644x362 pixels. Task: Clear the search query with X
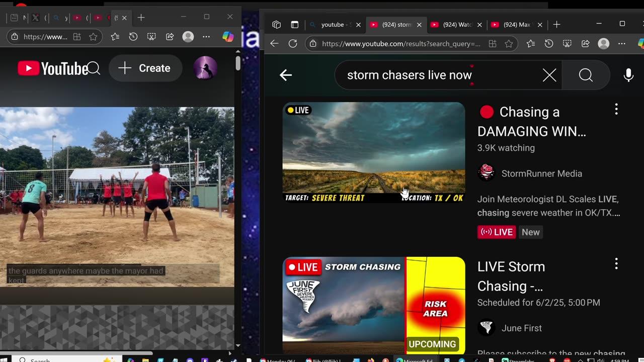[x=549, y=75]
